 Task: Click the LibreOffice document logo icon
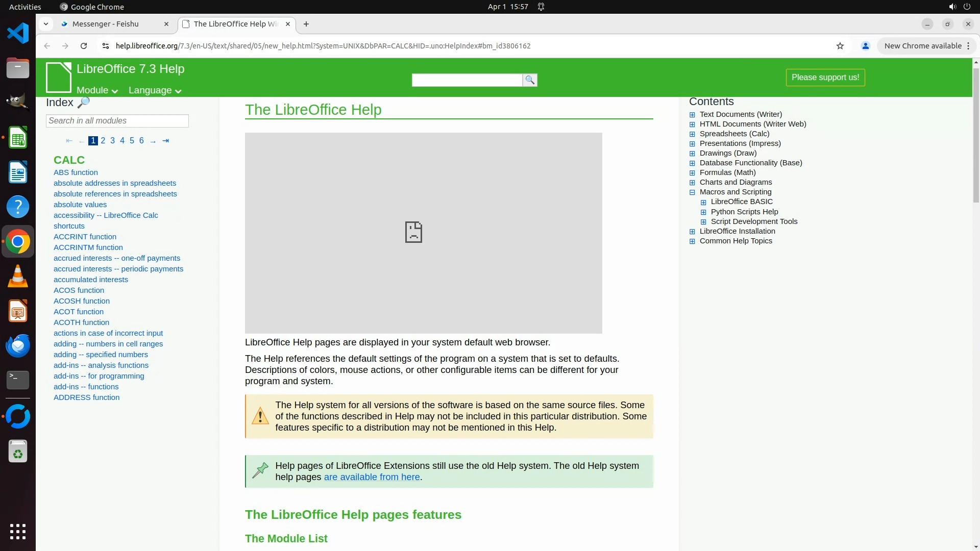[59, 77]
